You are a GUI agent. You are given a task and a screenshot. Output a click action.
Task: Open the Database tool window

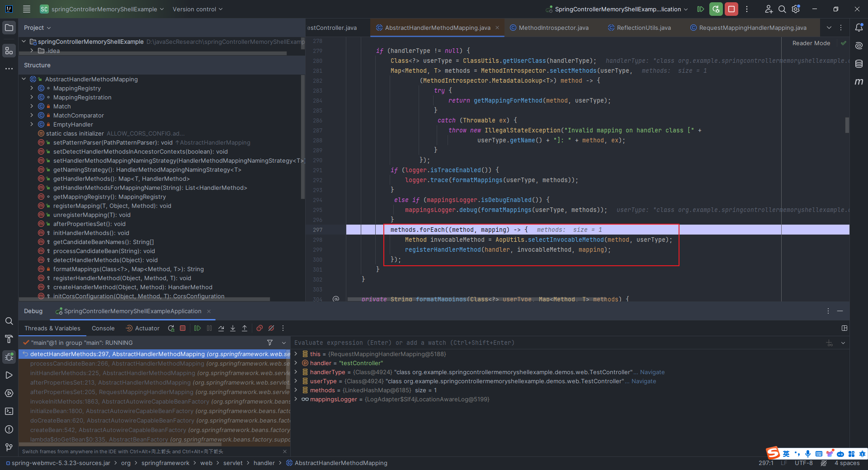click(859, 64)
